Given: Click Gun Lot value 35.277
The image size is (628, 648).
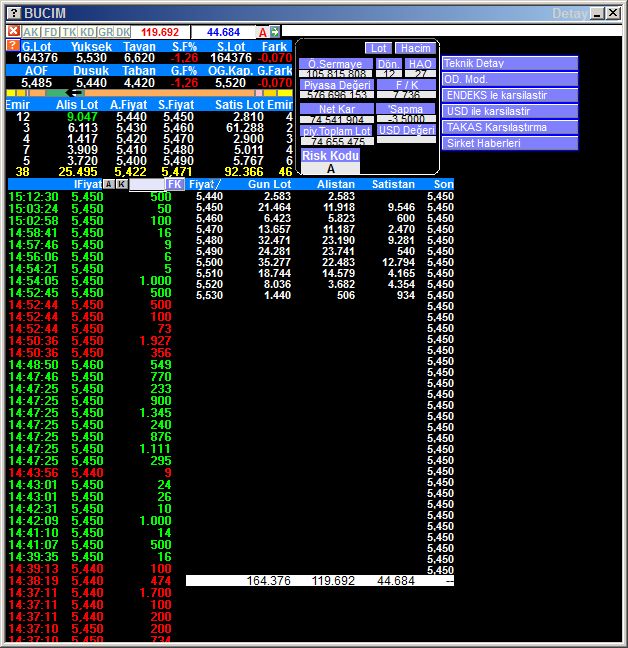Looking at the screenshot, I should (274, 262).
